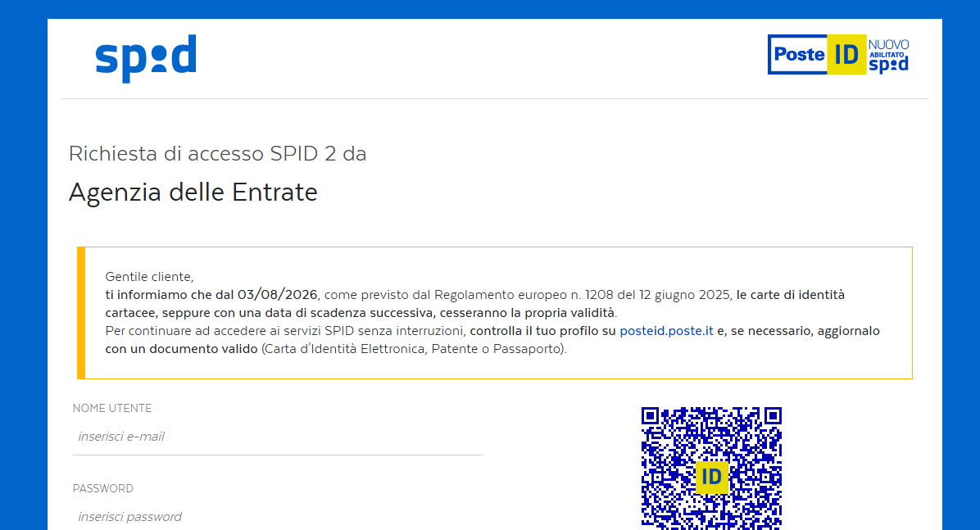Click the 'Nuovo abilitato spid' emblem
This screenshot has height=530, width=980.
(x=888, y=55)
